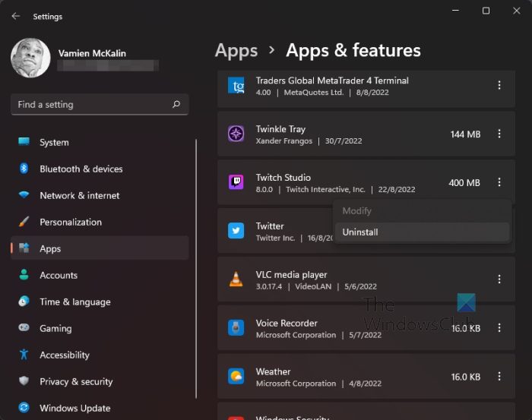Click the VLC media player cone icon
This screenshot has width=532, height=420.
236,279
